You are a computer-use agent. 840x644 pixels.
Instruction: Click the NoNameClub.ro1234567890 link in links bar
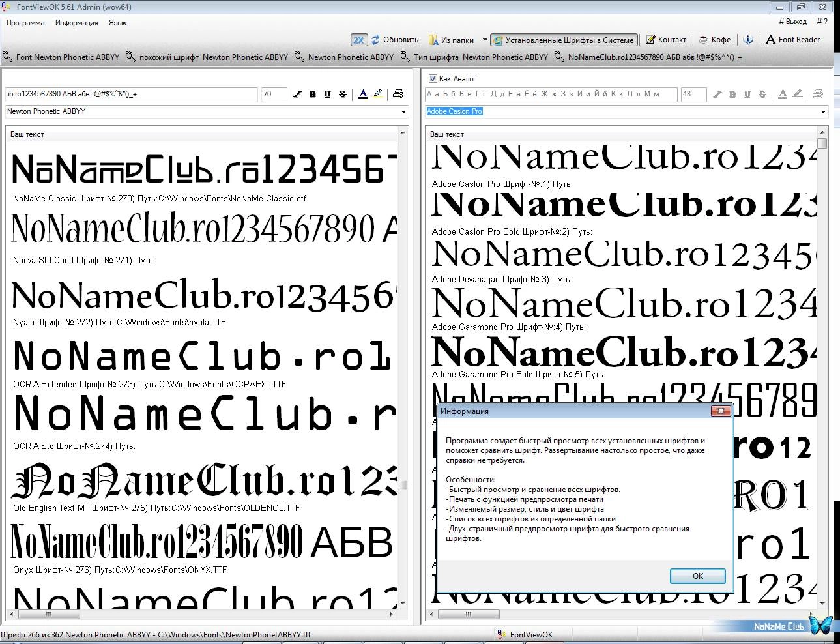coord(648,57)
